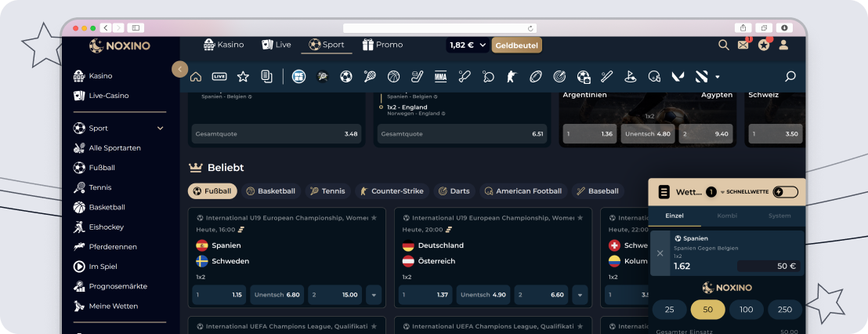The height and width of the screenshot is (334, 868).
Task: Open the mail inbox with notification badge
Action: 743,45
